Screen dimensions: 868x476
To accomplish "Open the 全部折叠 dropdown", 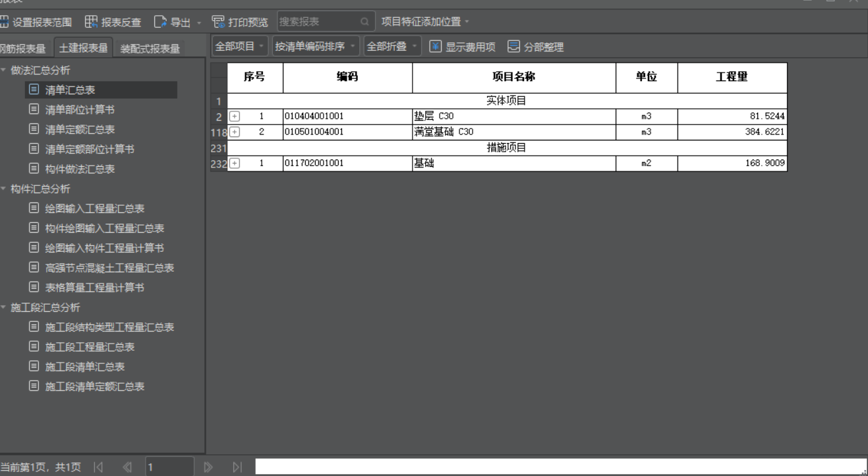I will [392, 47].
